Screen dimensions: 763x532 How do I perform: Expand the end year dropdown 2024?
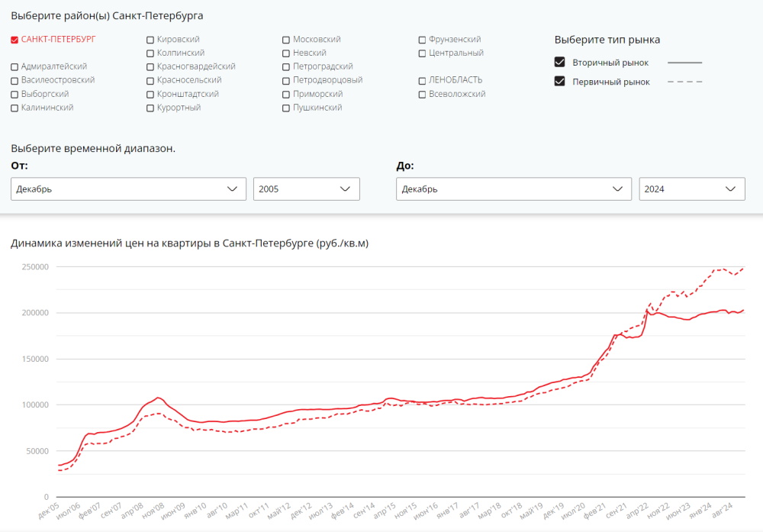click(692, 189)
